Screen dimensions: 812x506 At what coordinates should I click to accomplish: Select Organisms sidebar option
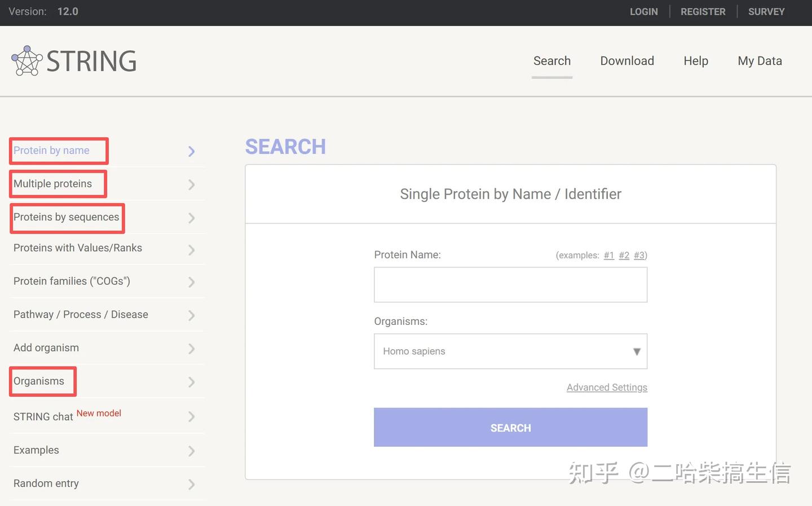[x=39, y=381]
